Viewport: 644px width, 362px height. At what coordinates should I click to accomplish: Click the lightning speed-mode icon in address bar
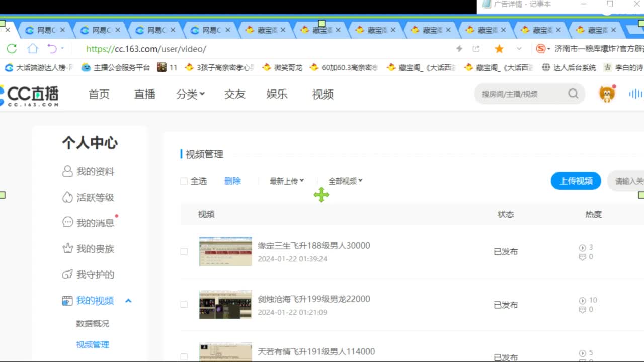(459, 49)
